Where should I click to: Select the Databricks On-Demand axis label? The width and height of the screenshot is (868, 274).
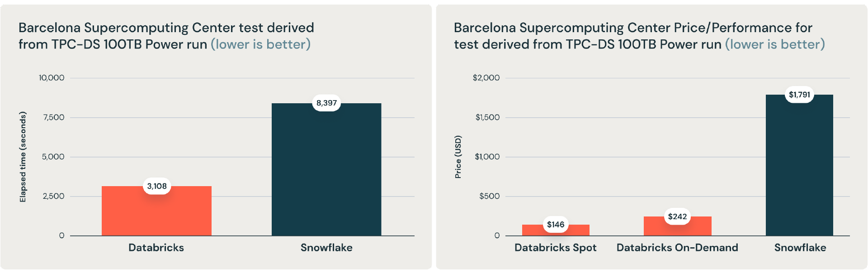[677, 248]
